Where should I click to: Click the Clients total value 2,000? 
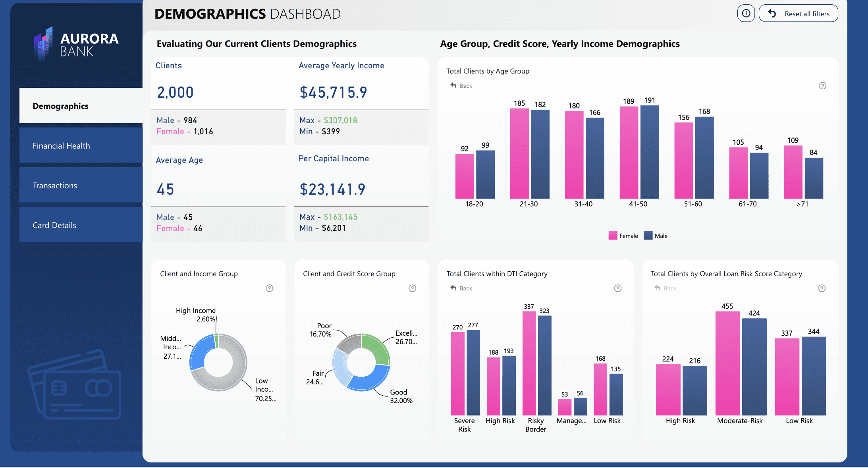[175, 93]
